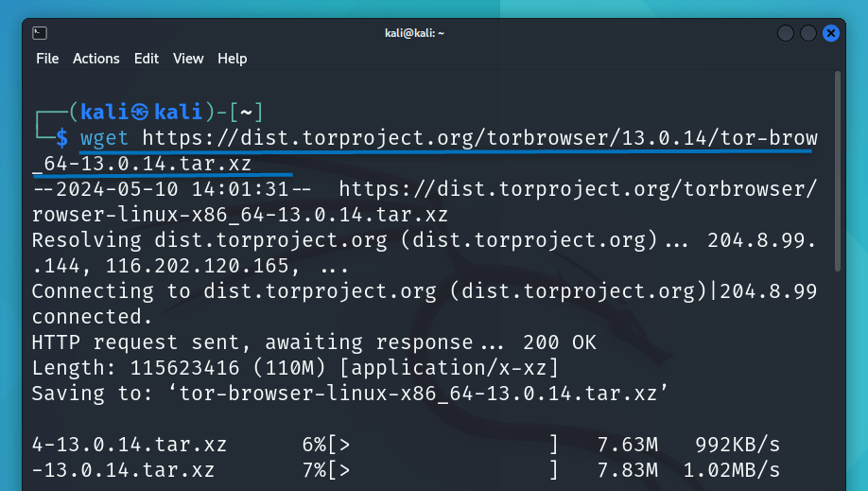Viewport: 868px width, 491px height.
Task: Click the '116.202.120.165' IP address
Action: point(197,266)
